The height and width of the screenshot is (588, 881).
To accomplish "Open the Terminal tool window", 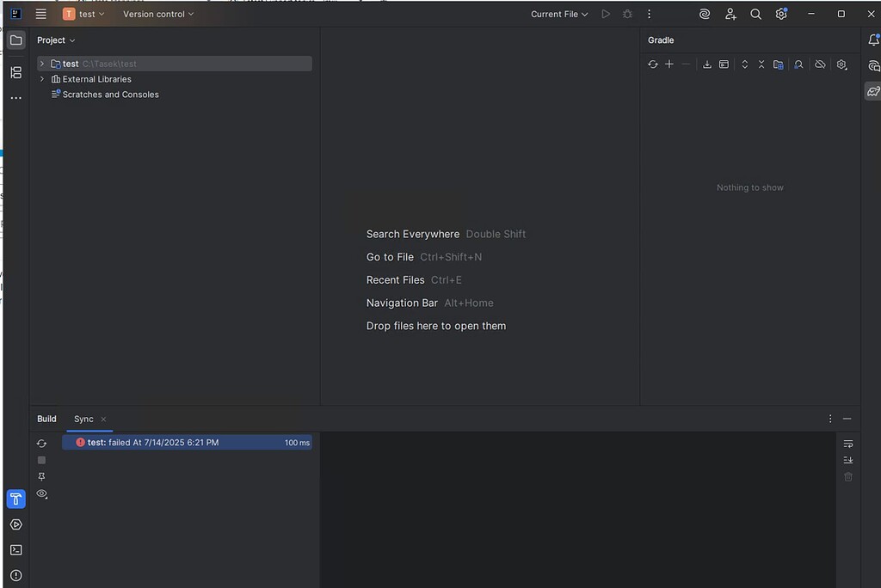I will (x=16, y=550).
